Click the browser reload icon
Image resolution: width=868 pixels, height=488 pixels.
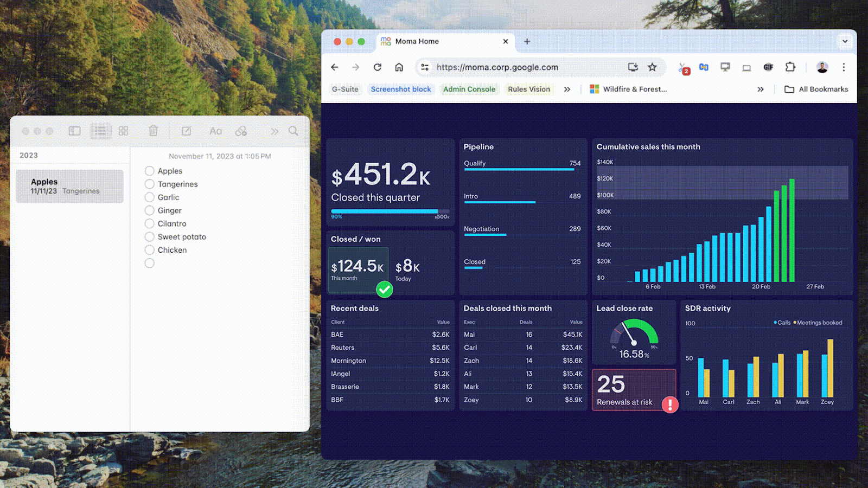coord(378,67)
